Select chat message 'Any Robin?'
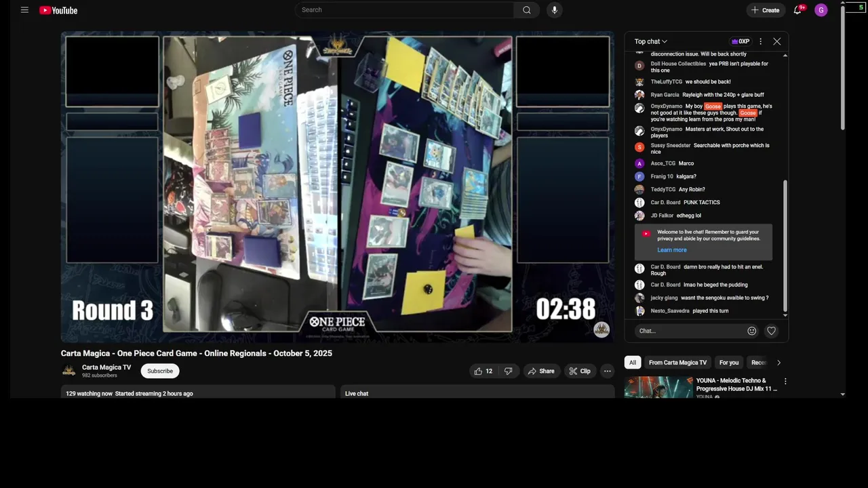The height and width of the screenshot is (488, 868). (692, 189)
